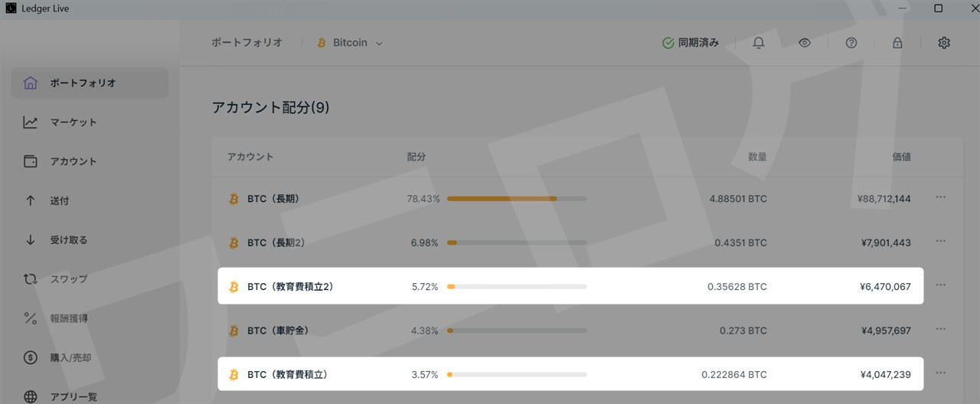Open マーケット from the sidebar
This screenshot has width=980, height=404.
(73, 122)
